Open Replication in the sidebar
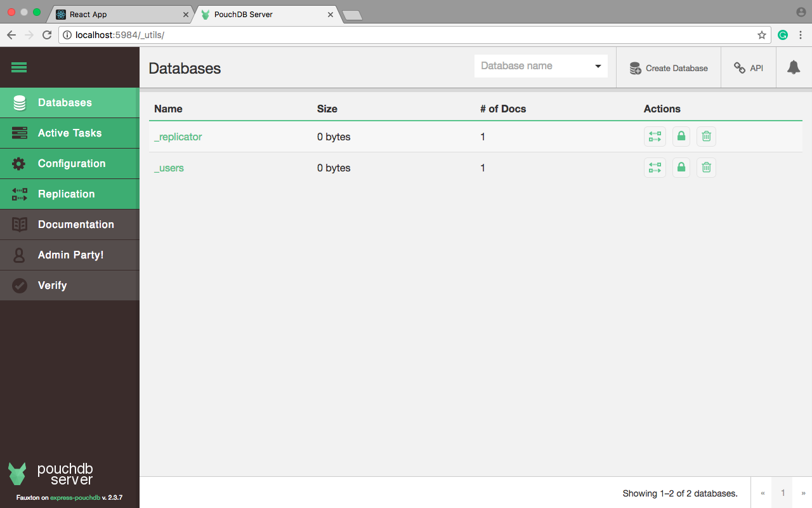 click(x=70, y=194)
